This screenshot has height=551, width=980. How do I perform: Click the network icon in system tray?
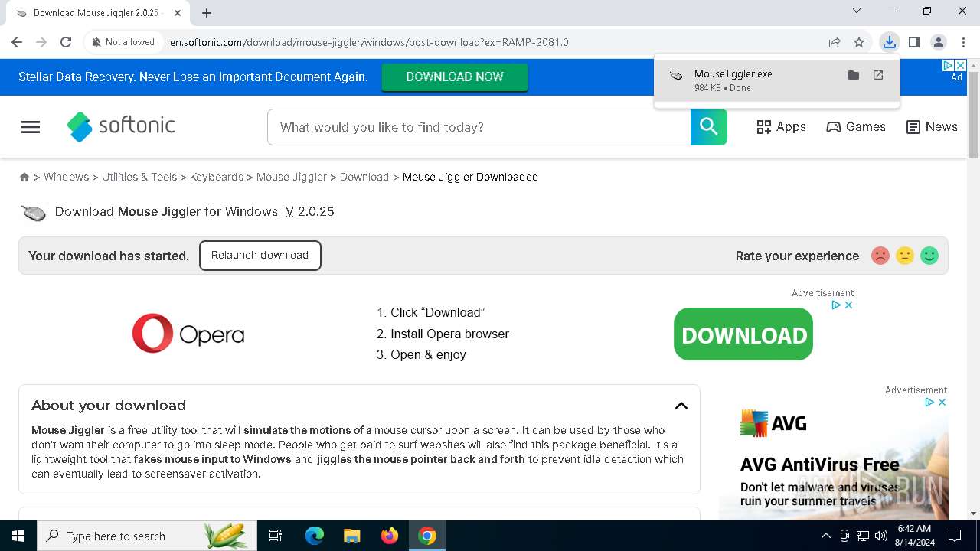coord(863,536)
